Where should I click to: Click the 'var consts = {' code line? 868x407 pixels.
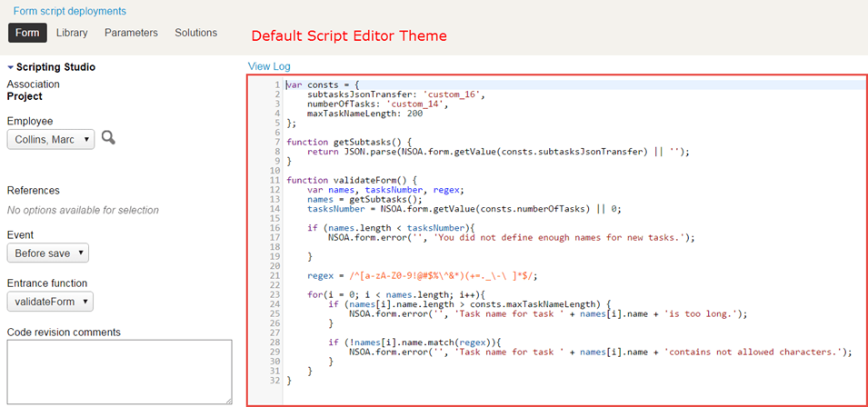pyautogui.click(x=323, y=85)
